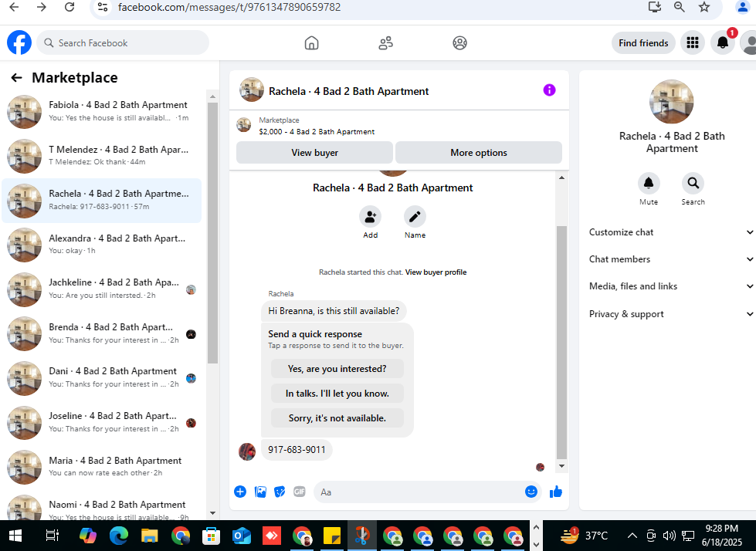This screenshot has width=756, height=551.
Task: Open Alexandra conversation
Action: (102, 245)
